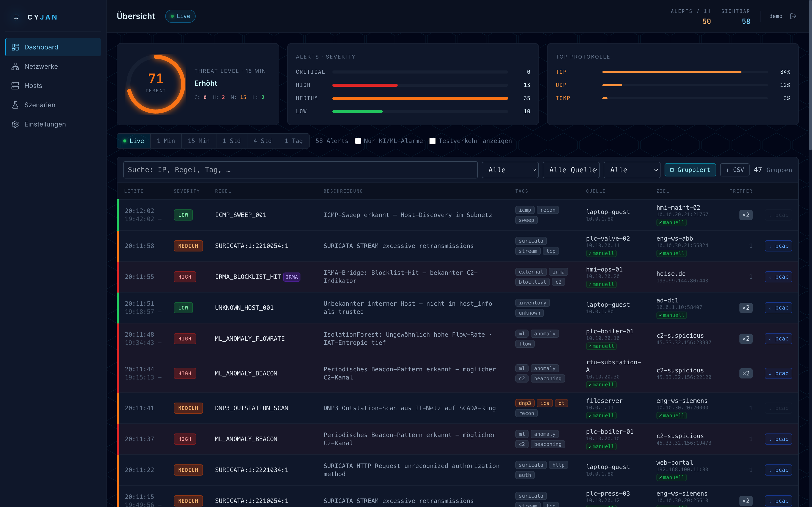Check Testverkehr anzeigen
The height and width of the screenshot is (507, 812).
tap(432, 141)
